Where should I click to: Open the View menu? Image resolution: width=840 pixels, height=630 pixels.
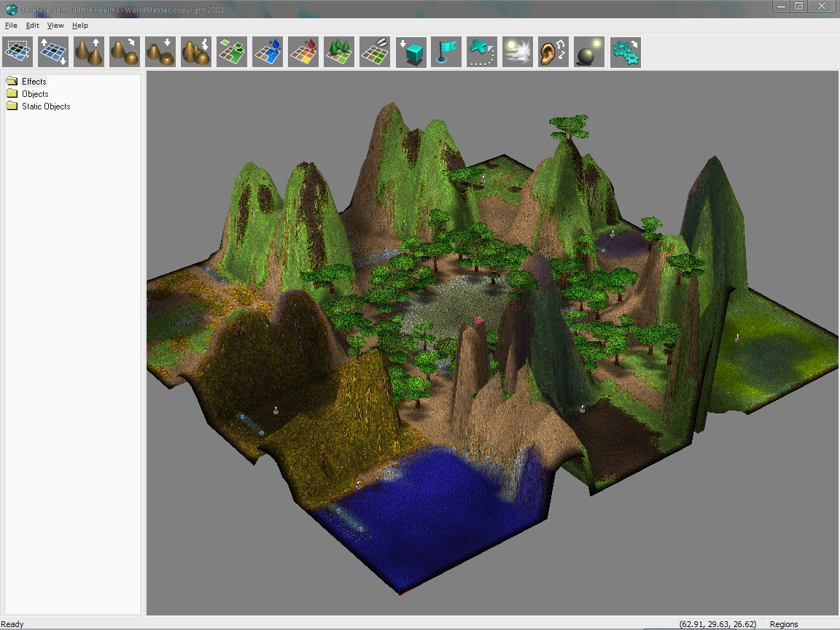(x=55, y=26)
